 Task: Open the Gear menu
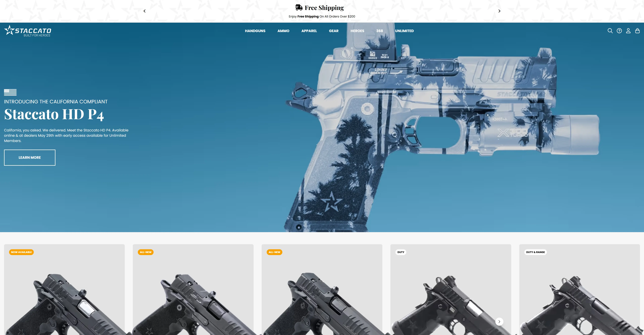[333, 31]
